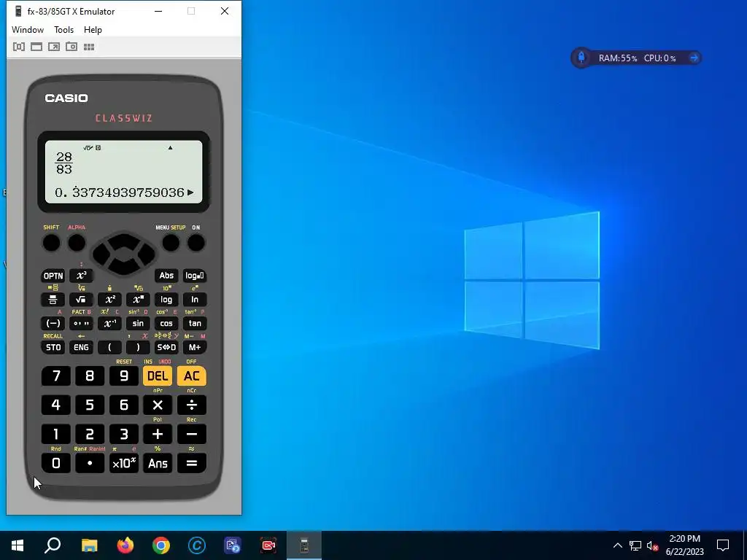747x560 pixels.
Task: Tap the ENG key
Action: click(82, 347)
